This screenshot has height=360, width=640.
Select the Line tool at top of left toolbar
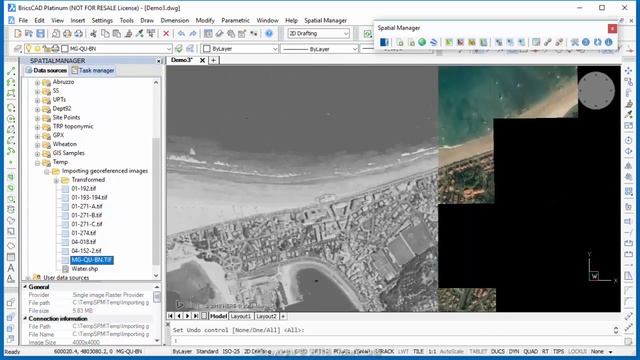(11, 71)
